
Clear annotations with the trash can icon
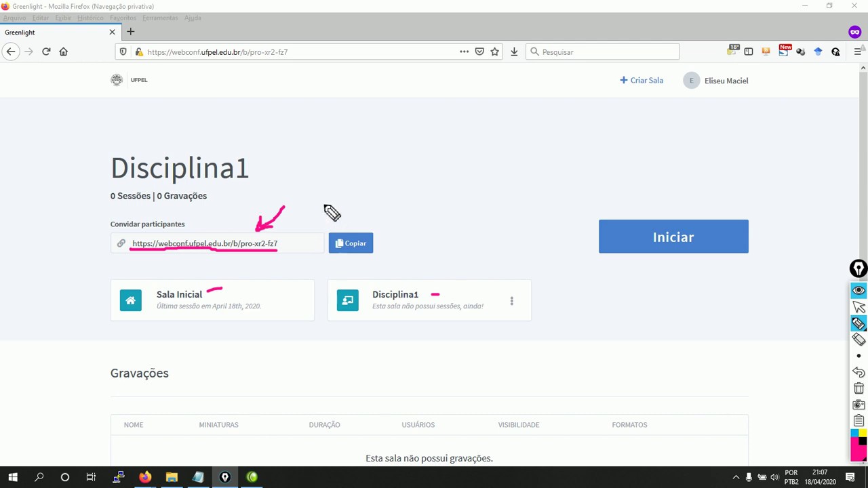point(859,388)
